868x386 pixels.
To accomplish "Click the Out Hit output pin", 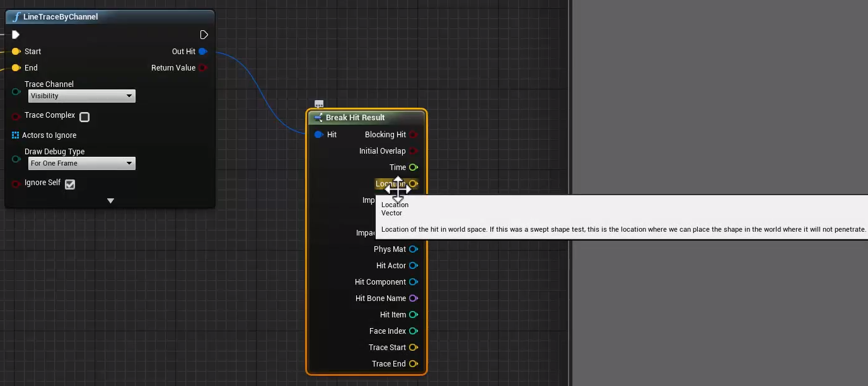I will pyautogui.click(x=203, y=52).
